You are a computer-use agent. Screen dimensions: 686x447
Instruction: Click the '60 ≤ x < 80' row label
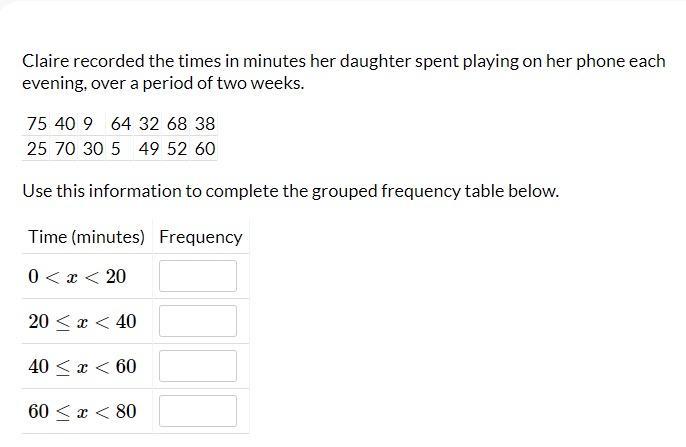tap(82, 411)
